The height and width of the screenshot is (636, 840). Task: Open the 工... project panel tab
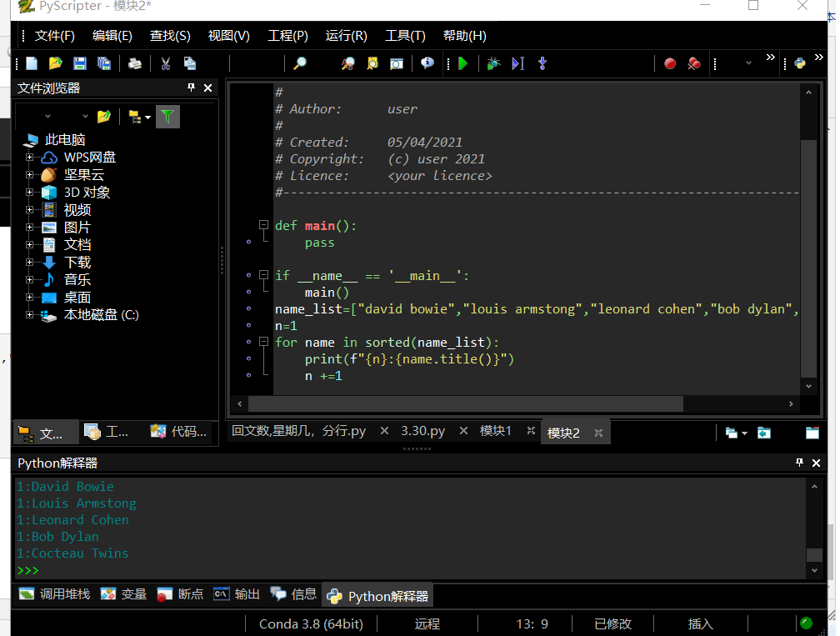click(x=106, y=432)
